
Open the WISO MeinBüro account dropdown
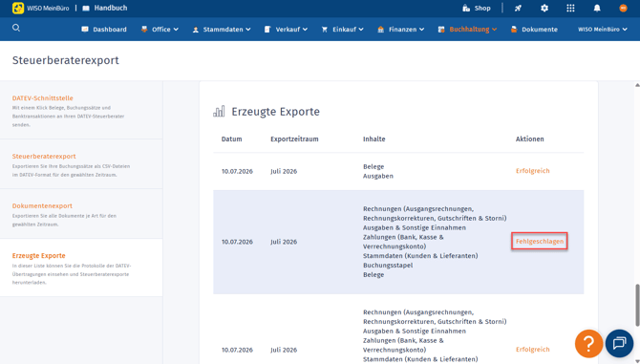[603, 30]
